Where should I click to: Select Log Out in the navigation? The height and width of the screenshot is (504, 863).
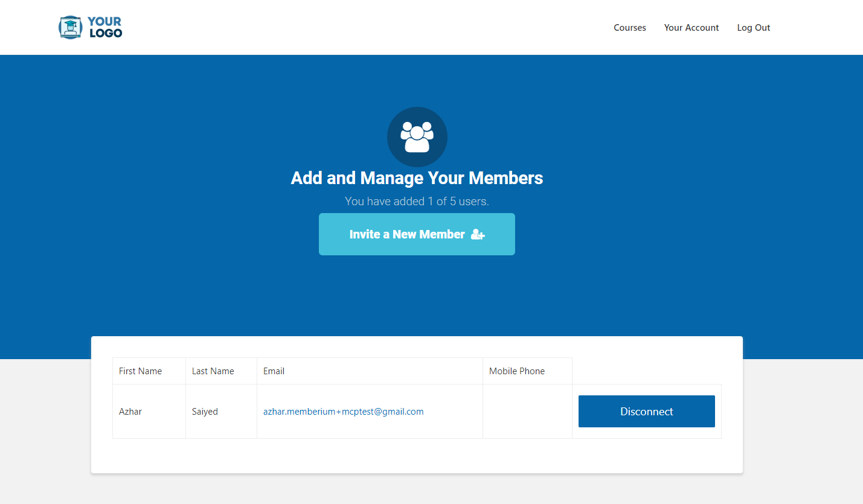(x=754, y=28)
